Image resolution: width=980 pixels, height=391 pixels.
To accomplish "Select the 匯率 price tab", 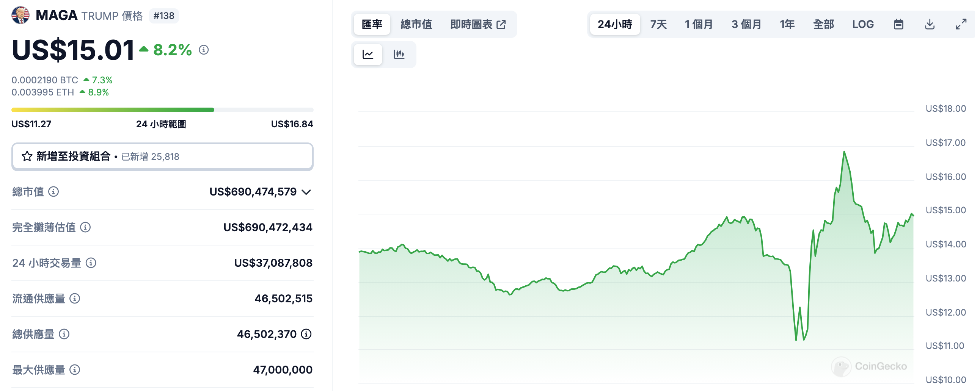I will tap(372, 24).
